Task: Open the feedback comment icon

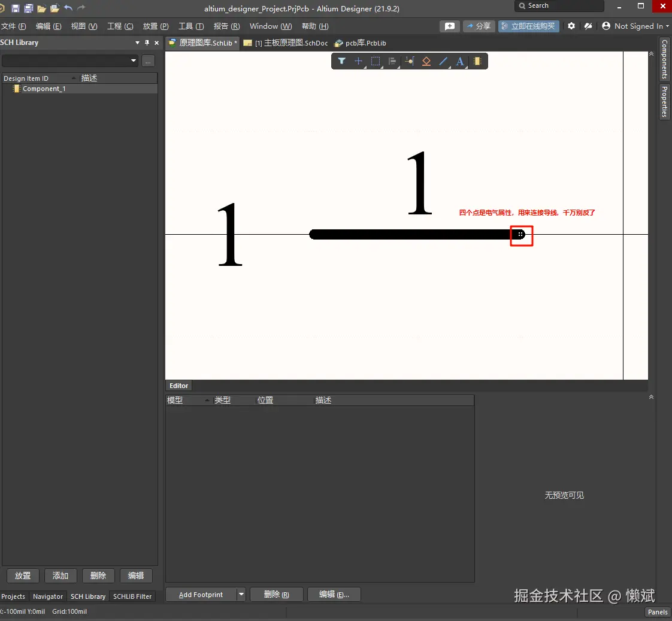Action: coord(450,26)
